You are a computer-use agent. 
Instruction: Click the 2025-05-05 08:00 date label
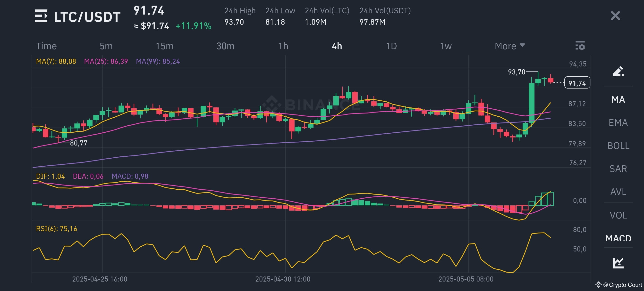click(x=466, y=279)
